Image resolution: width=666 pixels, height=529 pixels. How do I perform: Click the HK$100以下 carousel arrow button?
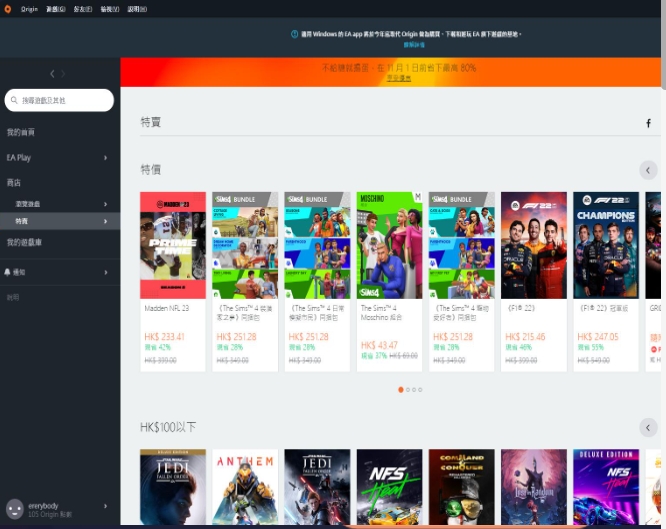click(x=648, y=427)
